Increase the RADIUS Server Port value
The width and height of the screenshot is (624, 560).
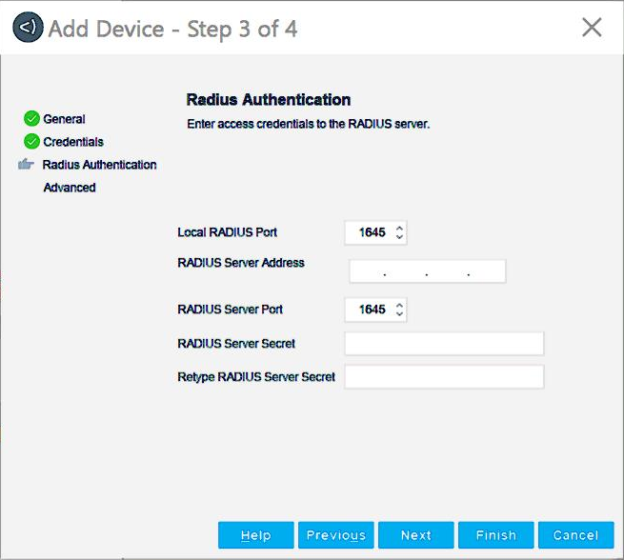coord(400,305)
